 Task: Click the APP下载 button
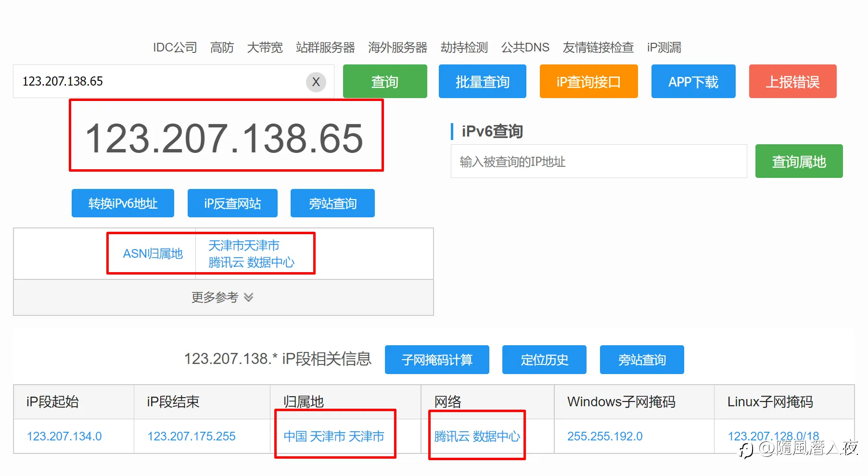tap(693, 81)
